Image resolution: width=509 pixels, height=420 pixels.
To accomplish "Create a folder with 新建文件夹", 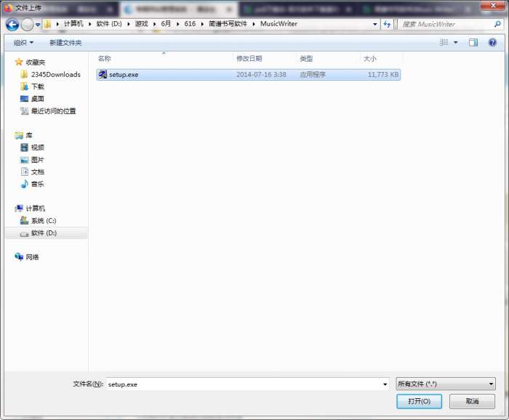I will (x=65, y=43).
